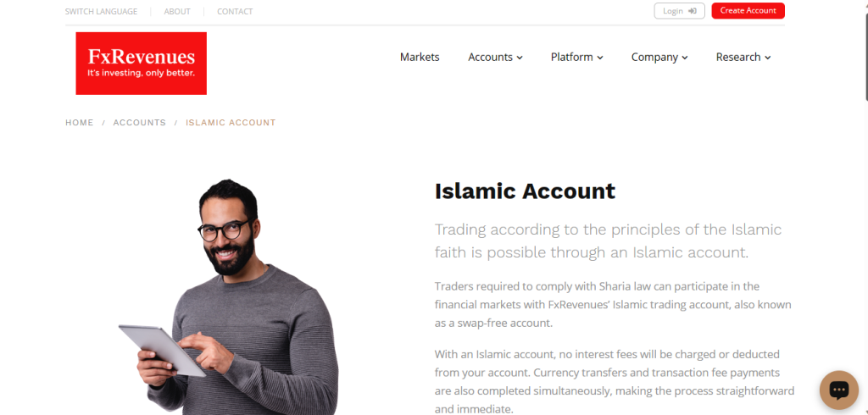Click the login arrow icon
The width and height of the screenshot is (868, 415).
pos(692,11)
